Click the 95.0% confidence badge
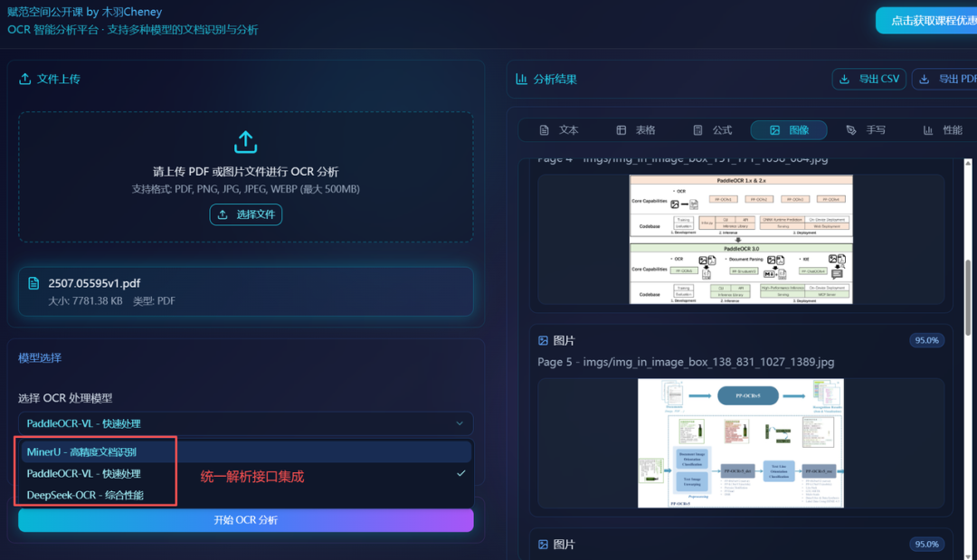Image resolution: width=977 pixels, height=560 pixels. pyautogui.click(x=925, y=340)
